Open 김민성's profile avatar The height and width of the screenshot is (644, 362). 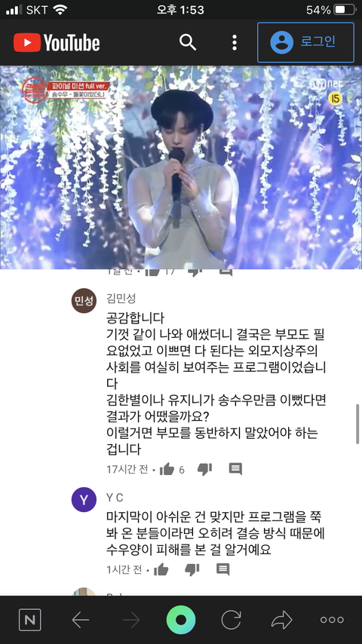[84, 301]
